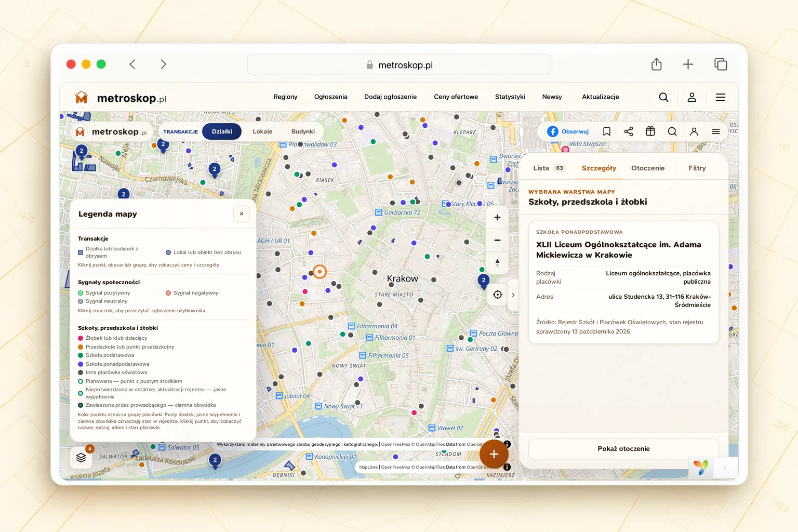Open the Statystyki navigation item

pos(510,97)
